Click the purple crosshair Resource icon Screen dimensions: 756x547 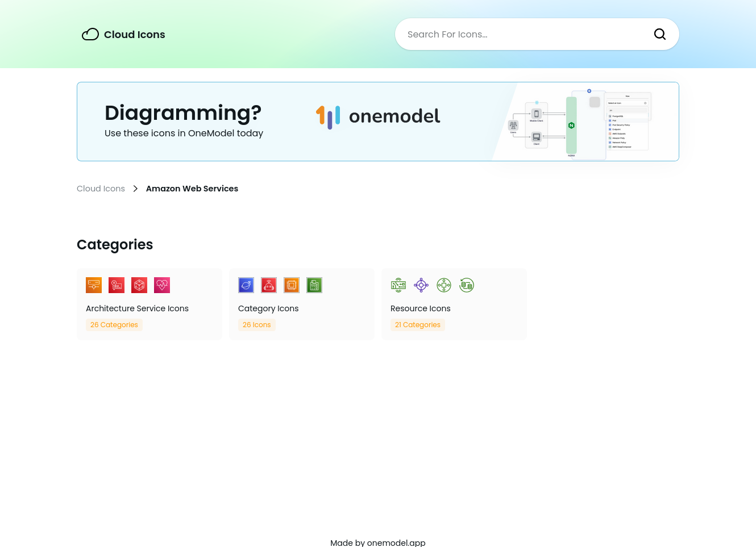[x=421, y=285]
